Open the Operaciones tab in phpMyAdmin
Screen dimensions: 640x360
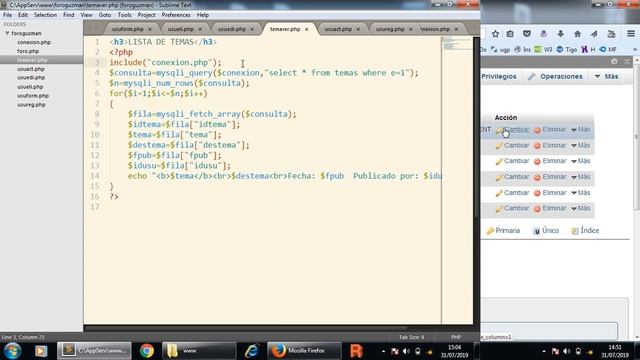coord(555,76)
